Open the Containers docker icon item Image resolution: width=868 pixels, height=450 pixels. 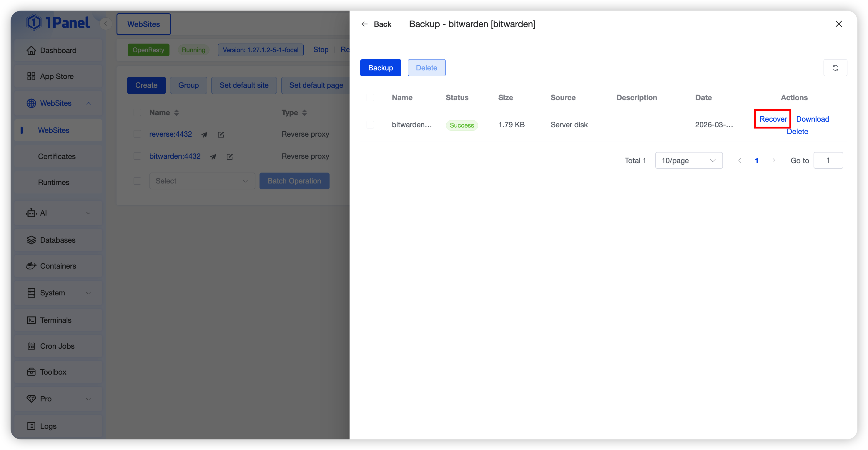31,266
